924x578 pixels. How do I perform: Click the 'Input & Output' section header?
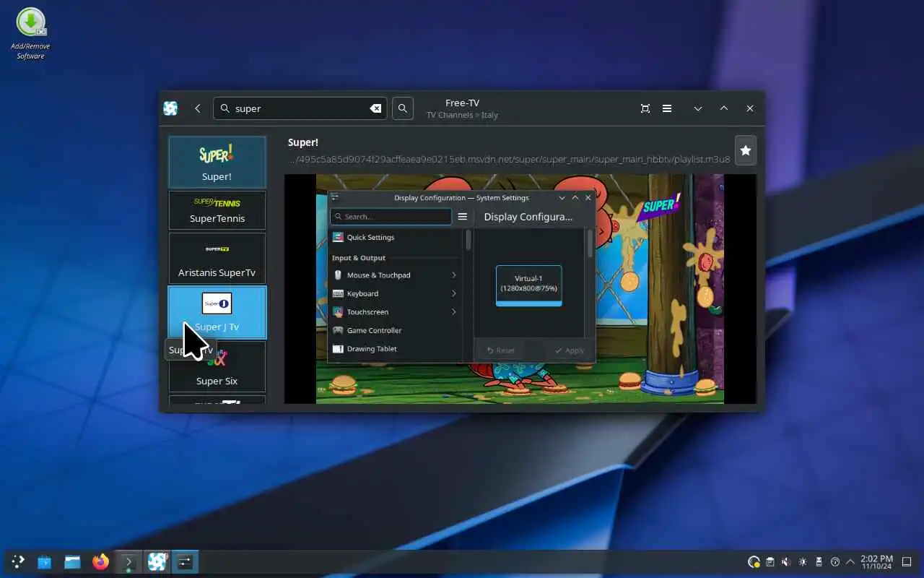pyautogui.click(x=359, y=258)
